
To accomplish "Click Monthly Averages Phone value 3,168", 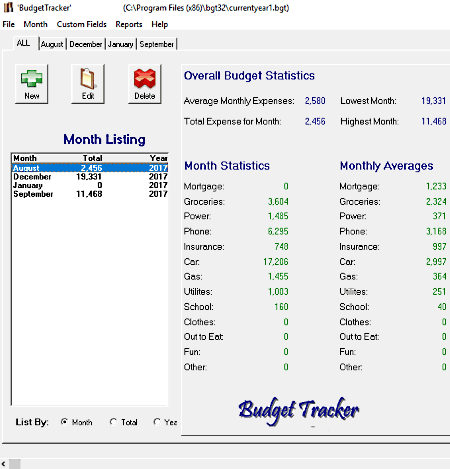I will (x=436, y=231).
